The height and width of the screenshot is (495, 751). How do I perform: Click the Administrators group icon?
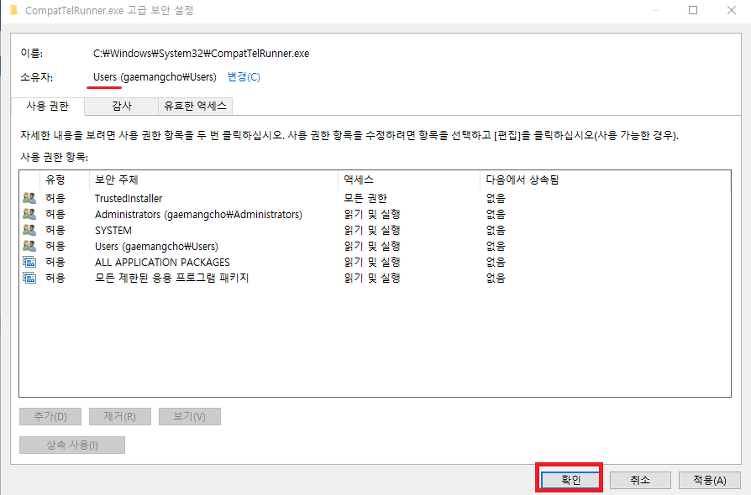[28, 214]
